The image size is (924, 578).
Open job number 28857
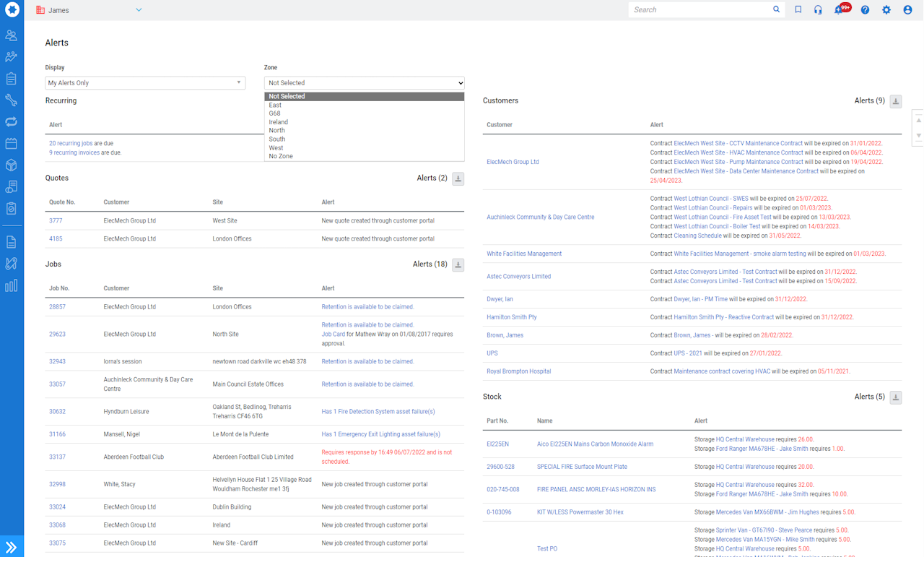57,307
